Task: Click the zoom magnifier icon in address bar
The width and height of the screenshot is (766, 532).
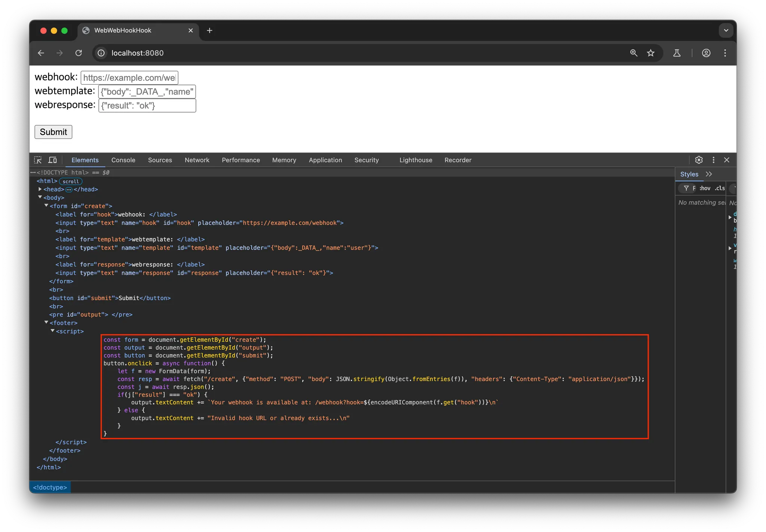Action: click(634, 53)
